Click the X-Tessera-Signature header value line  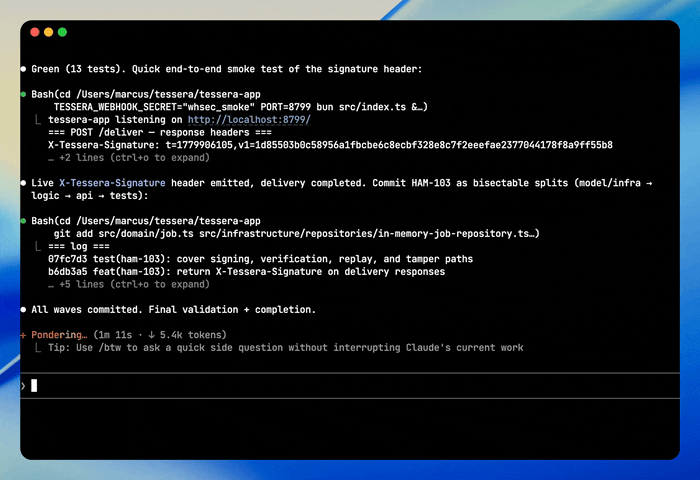click(x=330, y=145)
